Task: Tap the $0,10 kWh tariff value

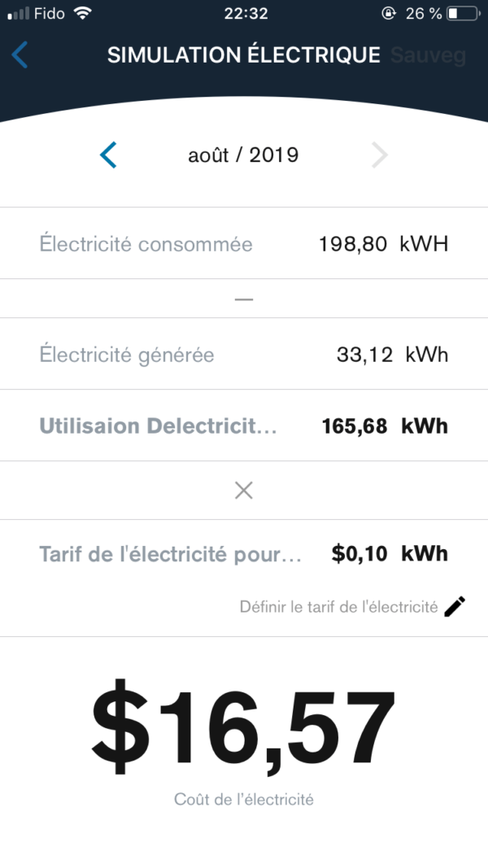Action: (x=390, y=554)
